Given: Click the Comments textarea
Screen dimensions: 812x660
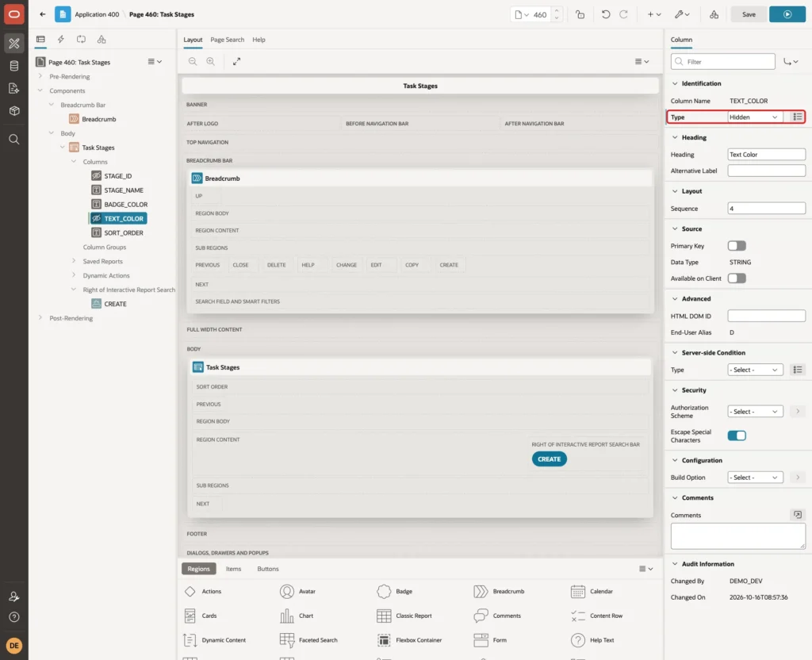Looking at the screenshot, I should pyautogui.click(x=738, y=535).
